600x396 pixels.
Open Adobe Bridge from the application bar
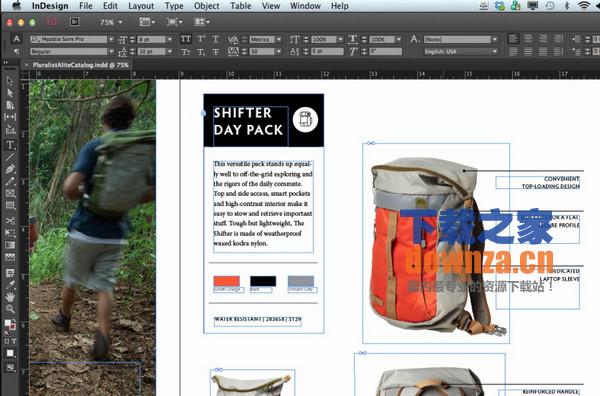(x=75, y=22)
